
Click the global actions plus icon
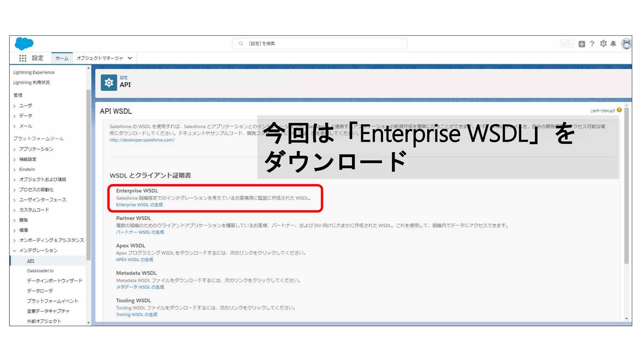(582, 44)
